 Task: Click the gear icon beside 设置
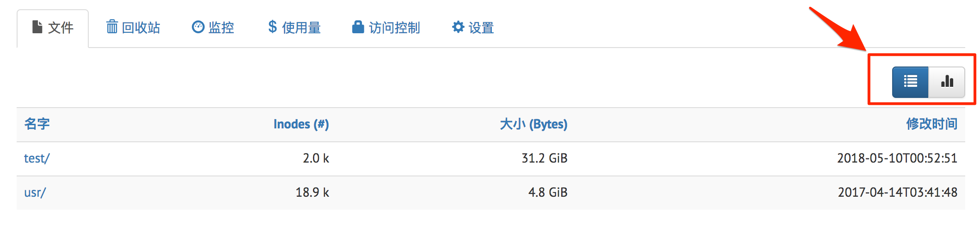[458, 27]
